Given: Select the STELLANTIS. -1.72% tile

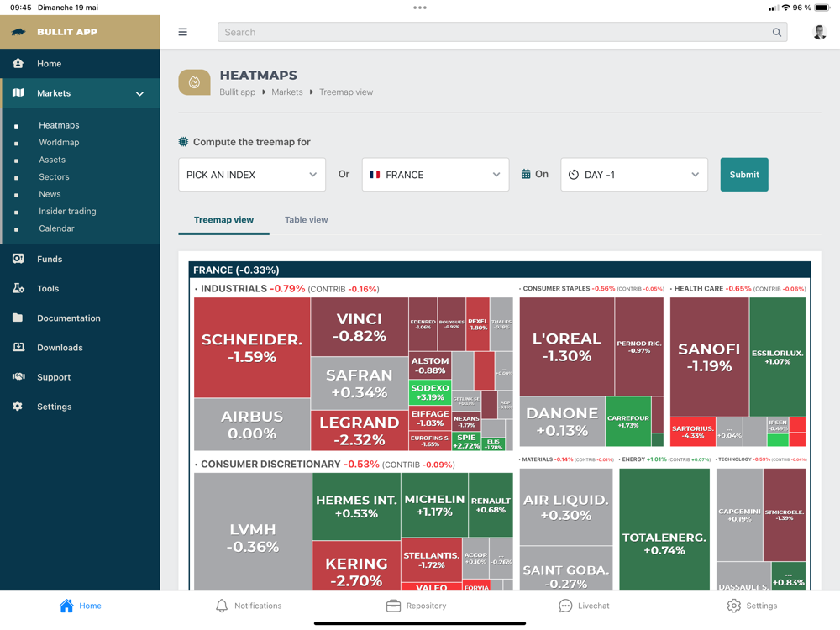Looking at the screenshot, I should [431, 560].
